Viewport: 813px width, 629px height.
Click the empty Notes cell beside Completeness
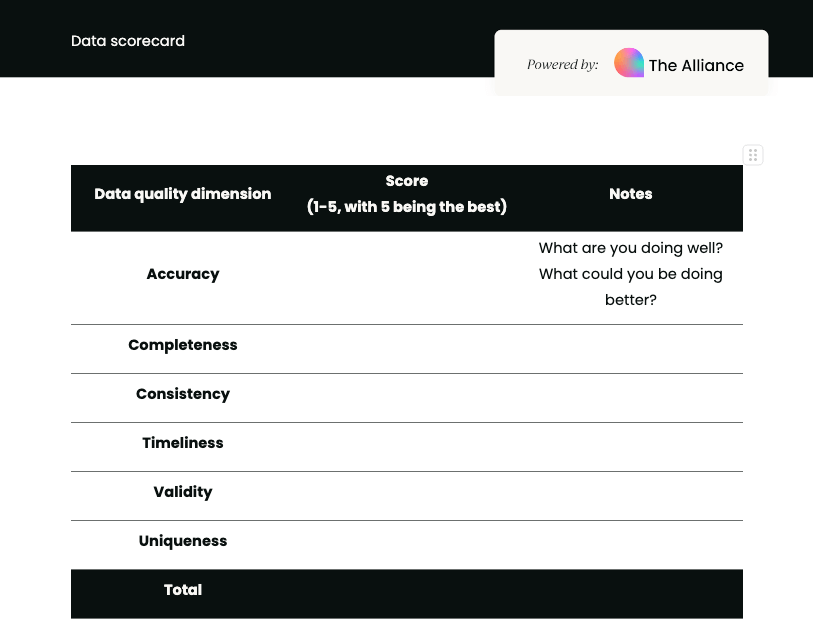(630, 345)
